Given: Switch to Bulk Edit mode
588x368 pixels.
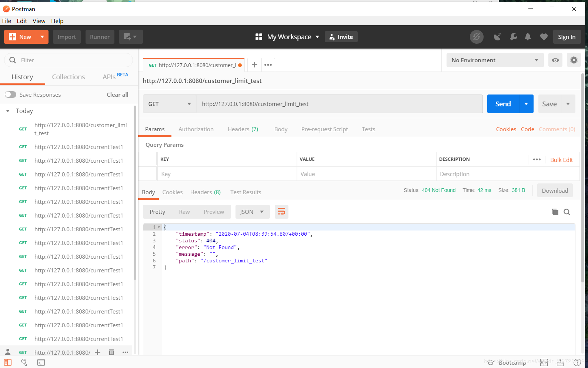Looking at the screenshot, I should click(x=561, y=160).
